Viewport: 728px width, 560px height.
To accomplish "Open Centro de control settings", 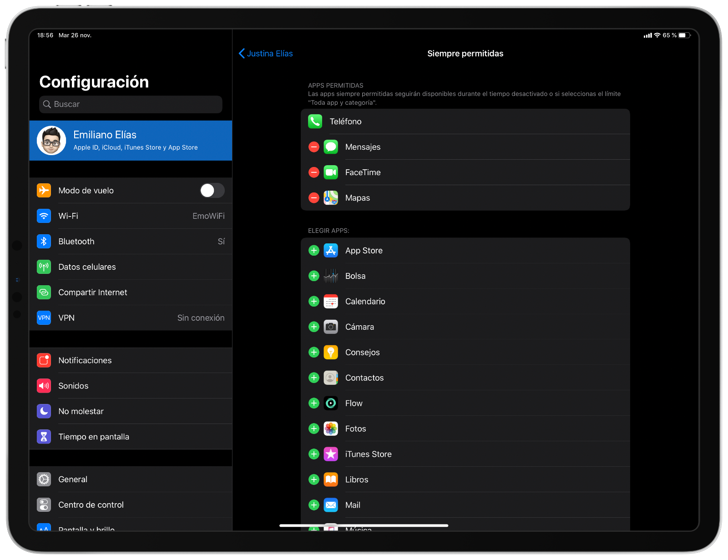I will coord(131,505).
